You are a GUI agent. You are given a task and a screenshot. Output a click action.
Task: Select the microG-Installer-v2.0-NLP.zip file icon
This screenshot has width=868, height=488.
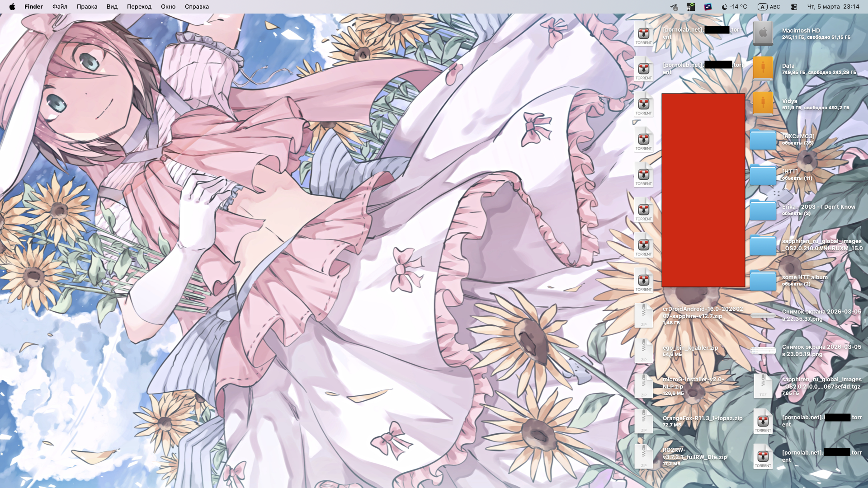coord(643,386)
